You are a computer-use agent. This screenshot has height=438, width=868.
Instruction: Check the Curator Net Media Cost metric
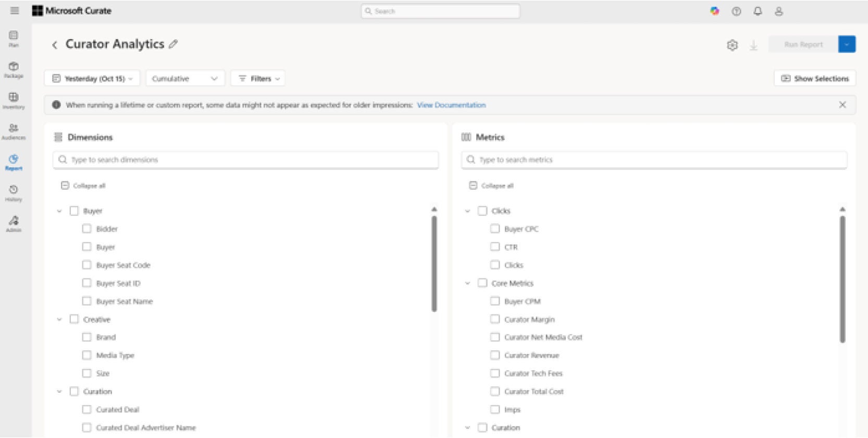(x=495, y=337)
